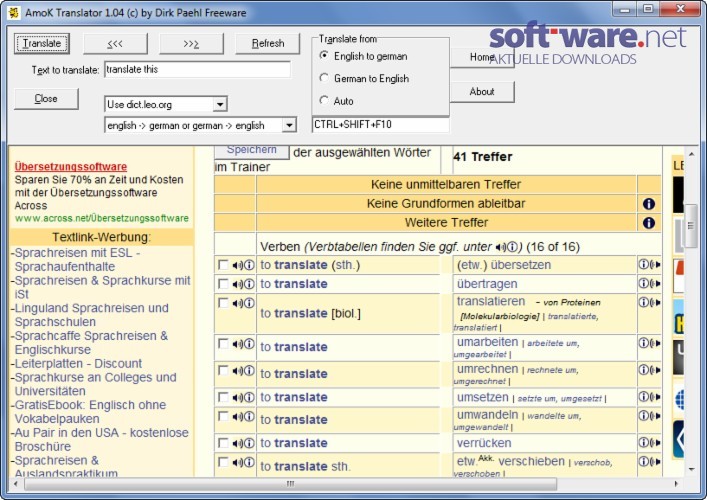Open 'Linguland Sprachreisen und Sprachschulen' link
707x500 pixels.
[x=91, y=315]
